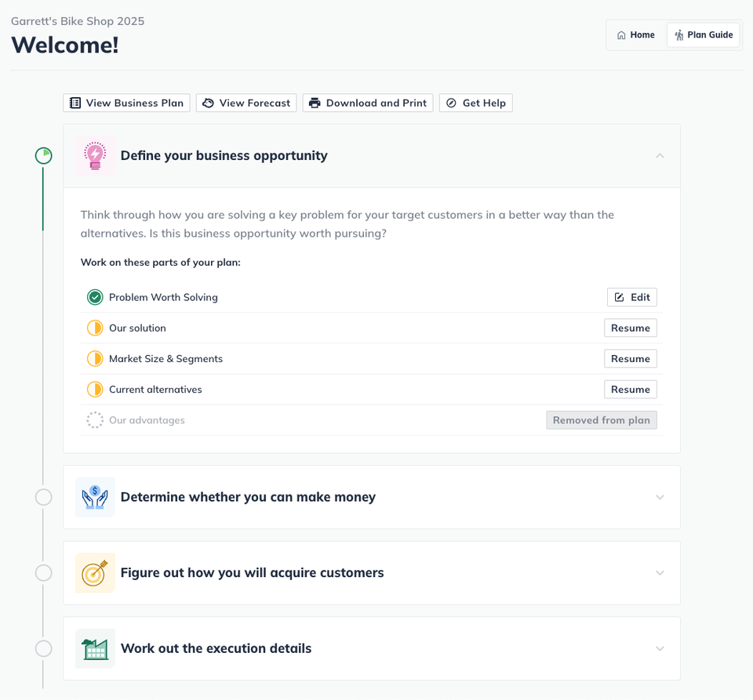Click the Work out the execution details heading
The image size is (753, 700).
[216, 649]
